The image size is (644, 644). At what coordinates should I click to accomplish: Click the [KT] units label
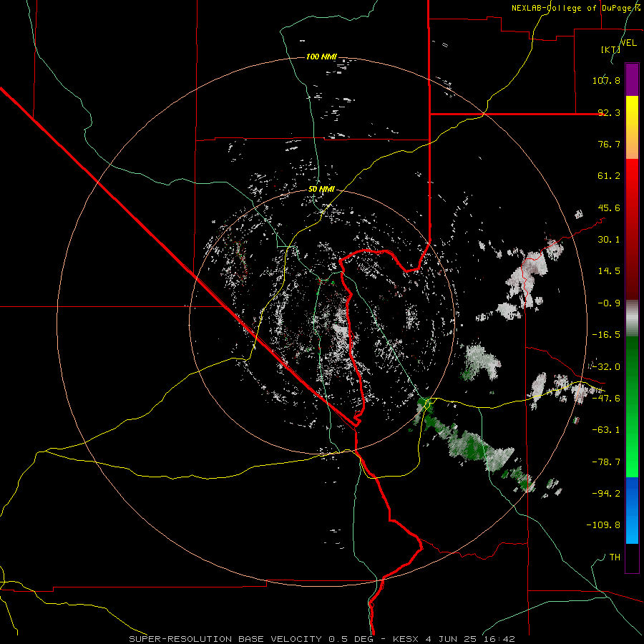click(x=611, y=49)
